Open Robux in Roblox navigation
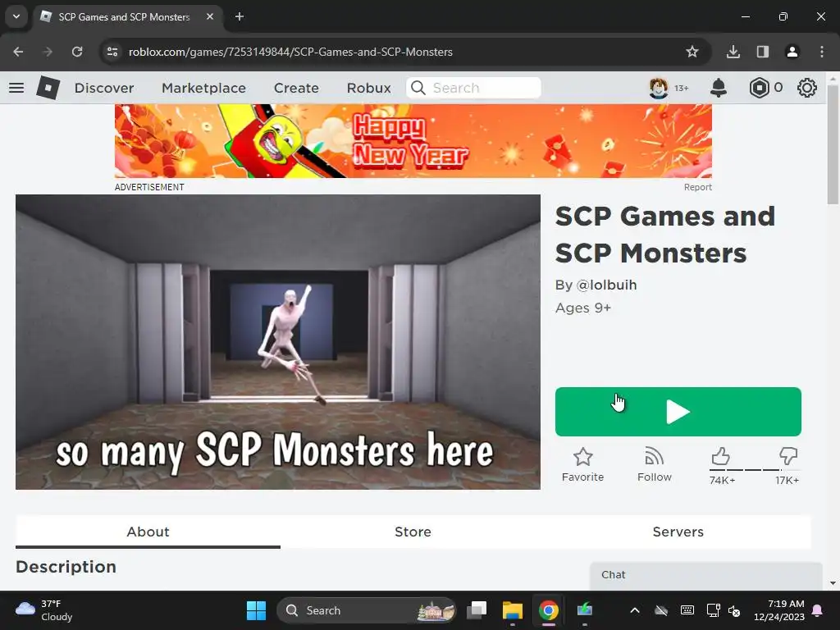The height and width of the screenshot is (630, 840). [x=368, y=88]
